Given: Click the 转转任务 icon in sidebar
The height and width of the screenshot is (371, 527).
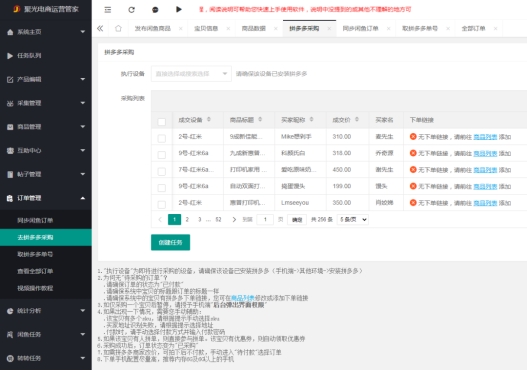Looking at the screenshot, I should (x=10, y=358).
